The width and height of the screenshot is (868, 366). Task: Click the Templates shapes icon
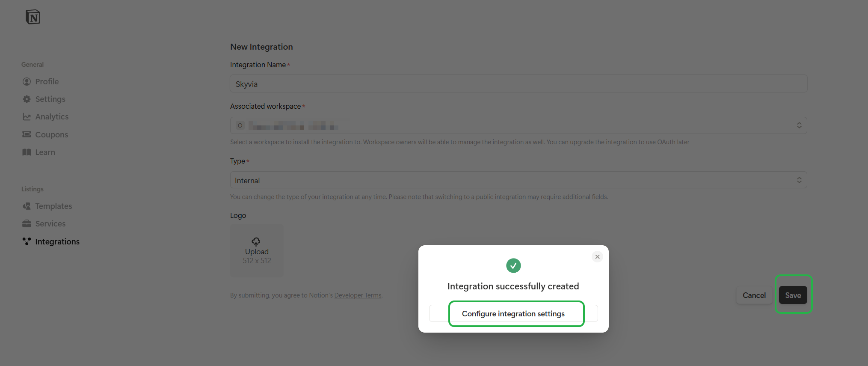click(27, 206)
